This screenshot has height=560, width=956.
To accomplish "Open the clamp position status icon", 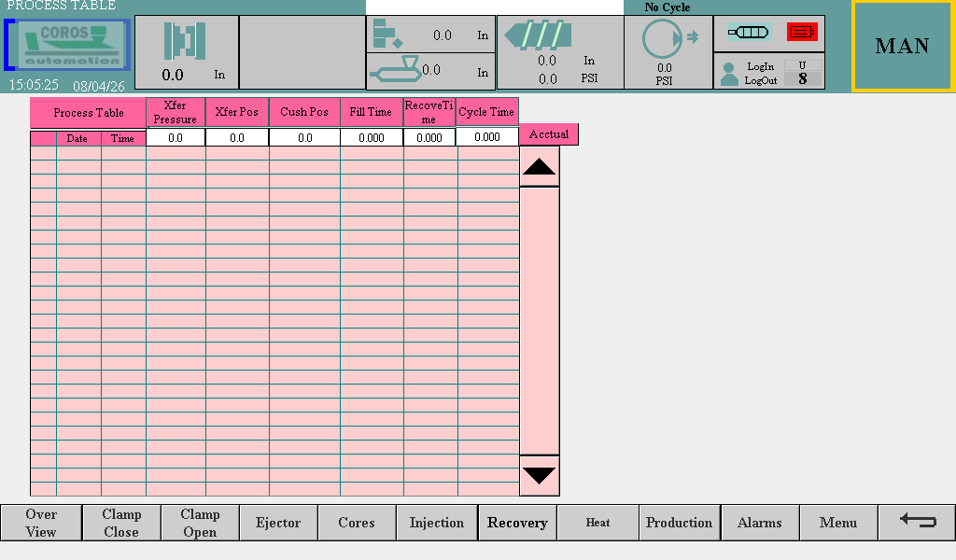I will pyautogui.click(x=185, y=42).
